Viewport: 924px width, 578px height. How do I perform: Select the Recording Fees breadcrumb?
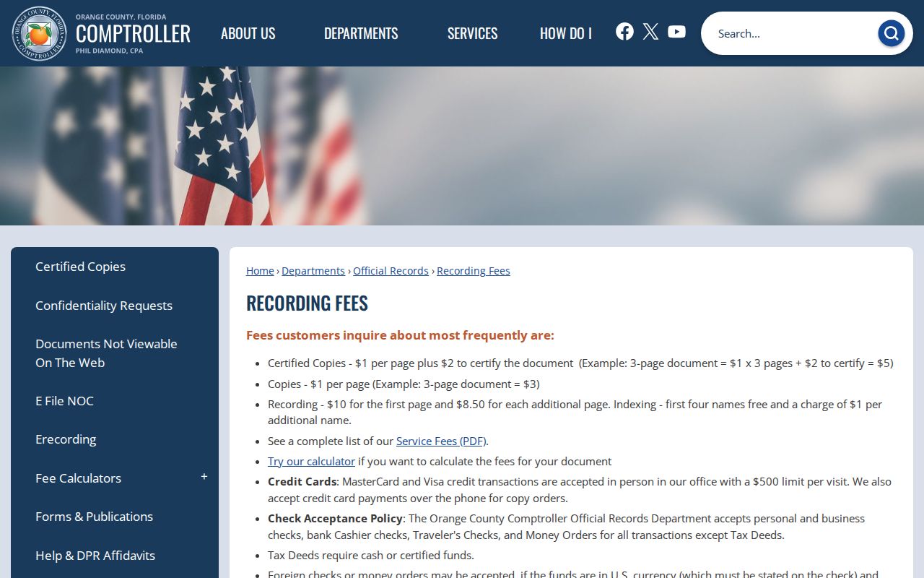[x=474, y=271]
